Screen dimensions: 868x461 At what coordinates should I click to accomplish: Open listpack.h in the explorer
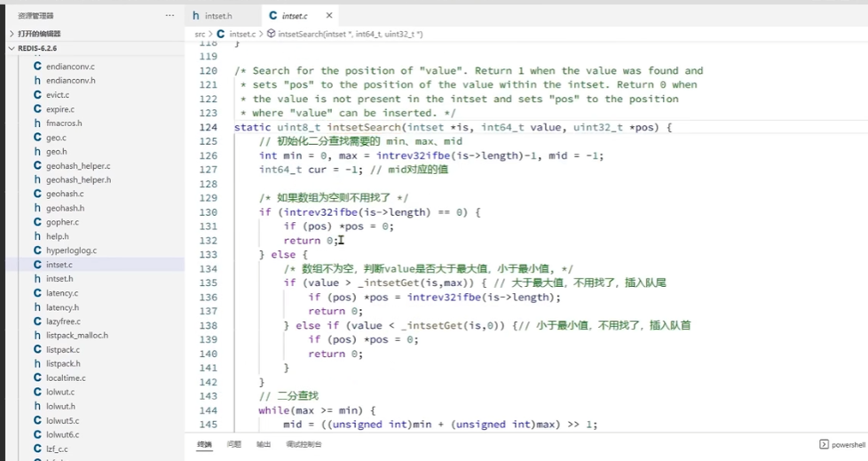tap(63, 363)
